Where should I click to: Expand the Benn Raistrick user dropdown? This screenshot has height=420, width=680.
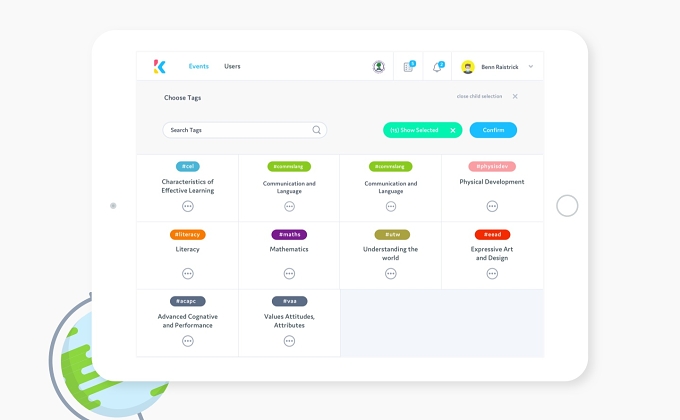530,66
